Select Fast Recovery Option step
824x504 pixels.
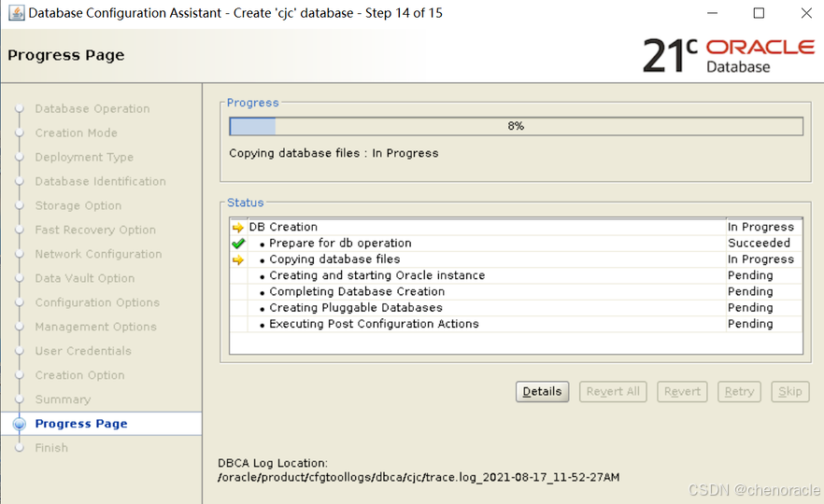point(95,230)
